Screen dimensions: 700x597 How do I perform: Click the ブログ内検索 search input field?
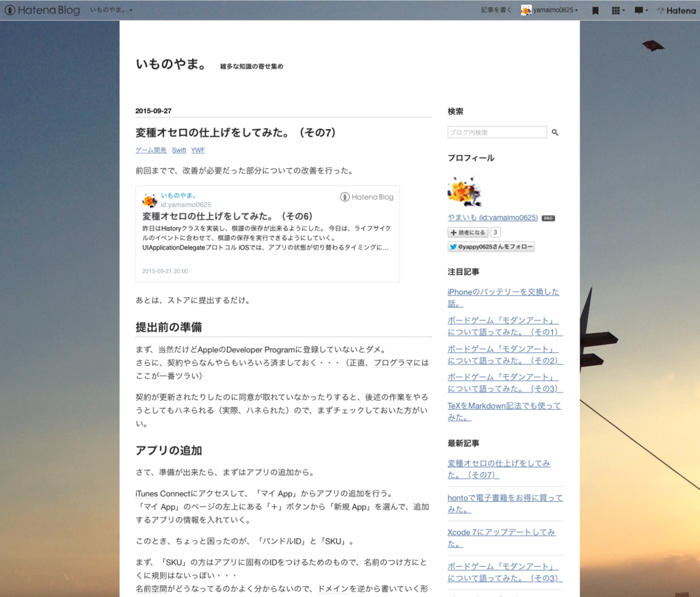497,132
